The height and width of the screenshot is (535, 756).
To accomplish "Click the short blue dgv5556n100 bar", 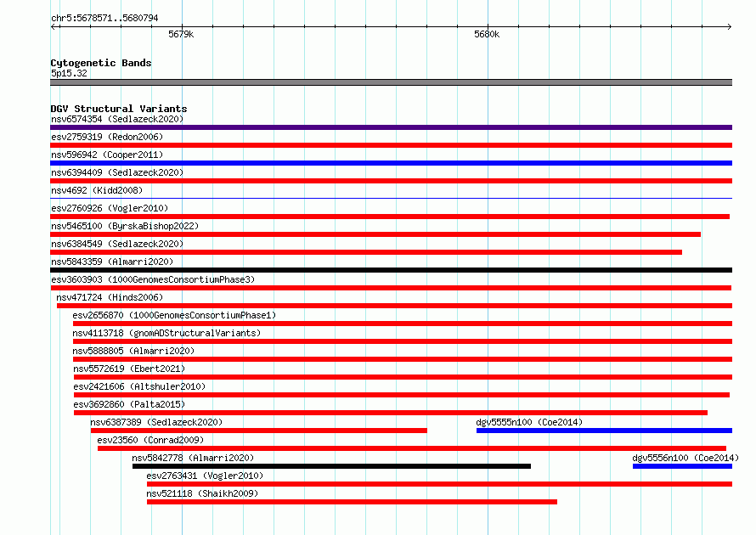I will tap(682, 466).
